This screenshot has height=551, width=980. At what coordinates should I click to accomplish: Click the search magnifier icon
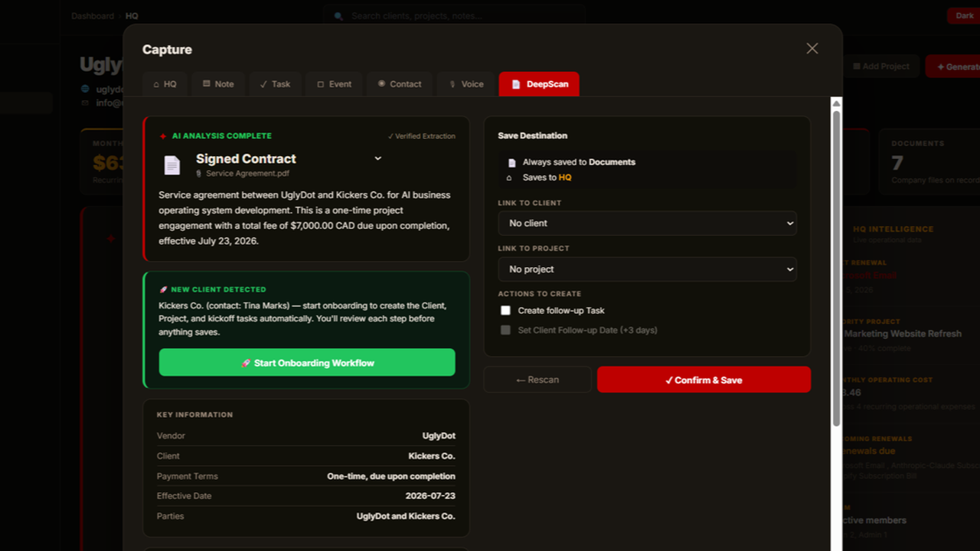point(339,15)
